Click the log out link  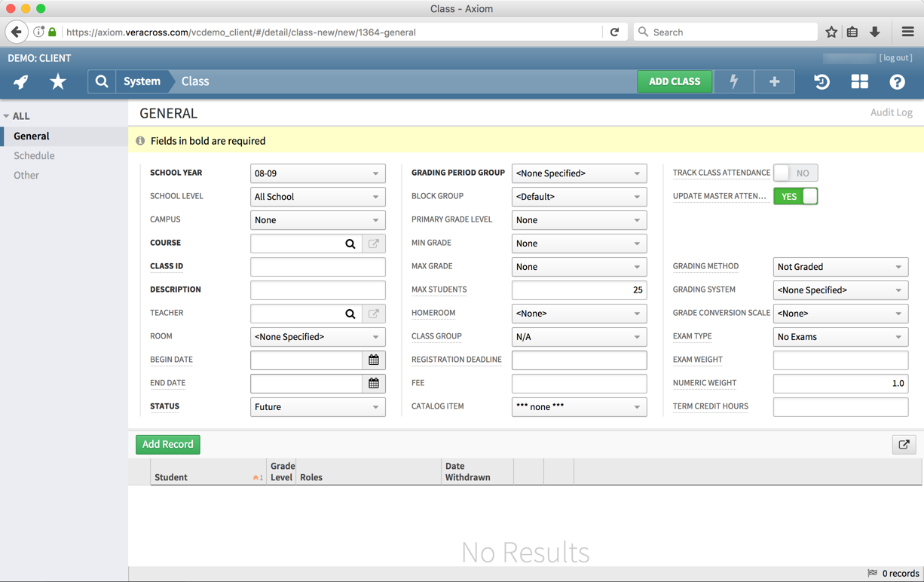pos(895,58)
